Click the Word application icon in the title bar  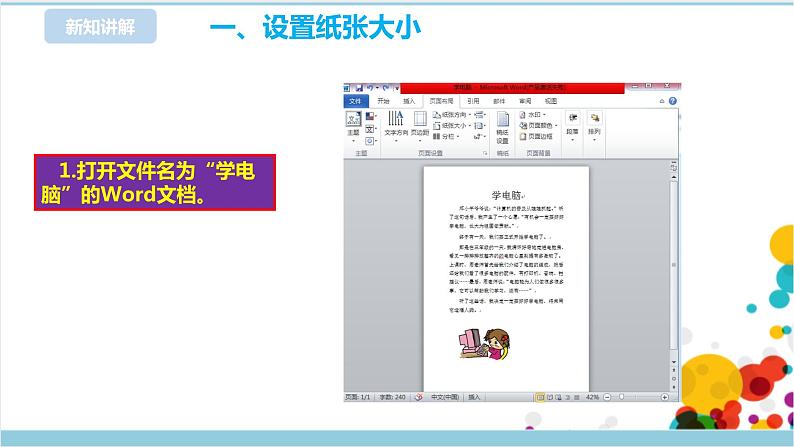point(347,88)
